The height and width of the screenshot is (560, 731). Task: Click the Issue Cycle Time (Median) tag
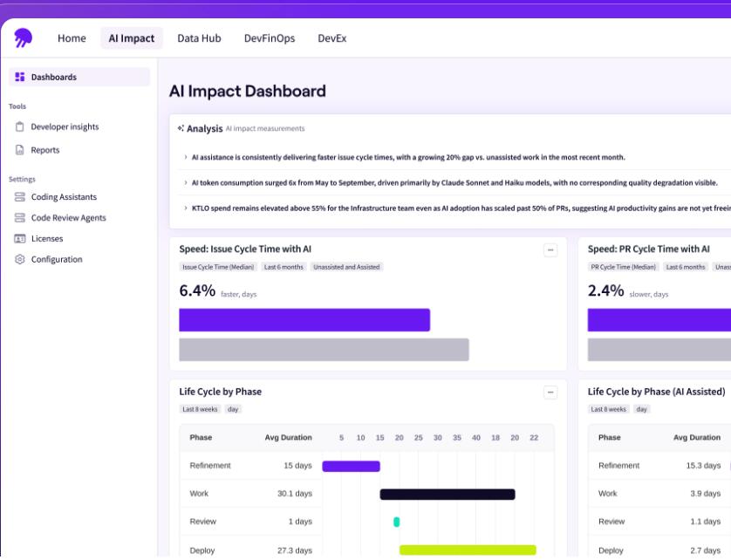tap(218, 267)
